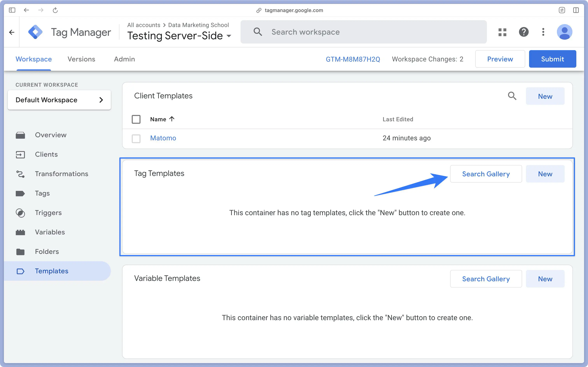The image size is (588, 367).
Task: Click Search Gallery in Tag Templates
Action: [x=486, y=174]
